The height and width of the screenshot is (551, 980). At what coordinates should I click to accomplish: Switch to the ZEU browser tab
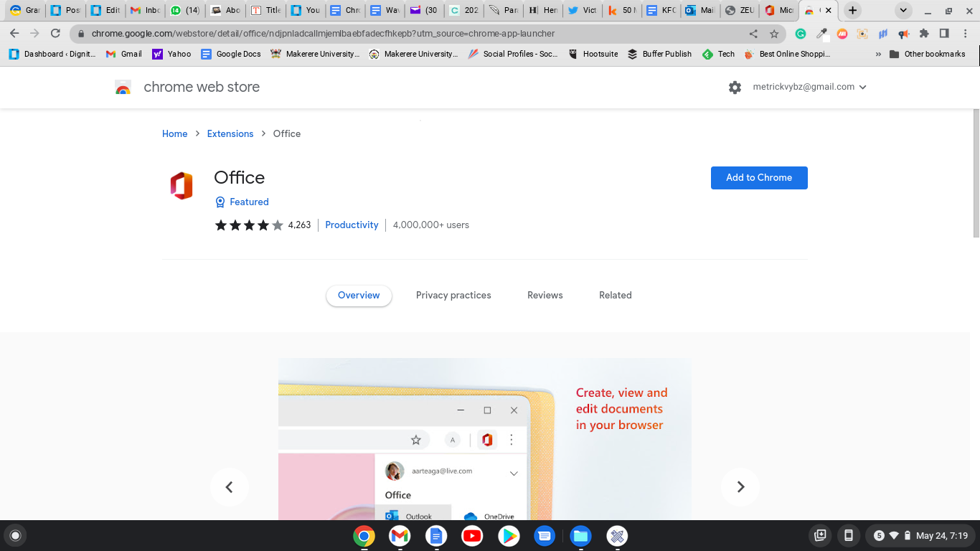point(739,11)
